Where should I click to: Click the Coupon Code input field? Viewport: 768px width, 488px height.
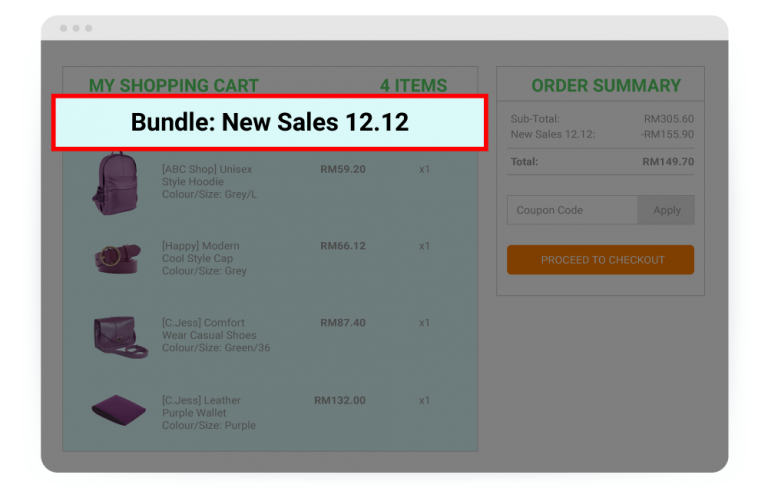click(x=572, y=210)
